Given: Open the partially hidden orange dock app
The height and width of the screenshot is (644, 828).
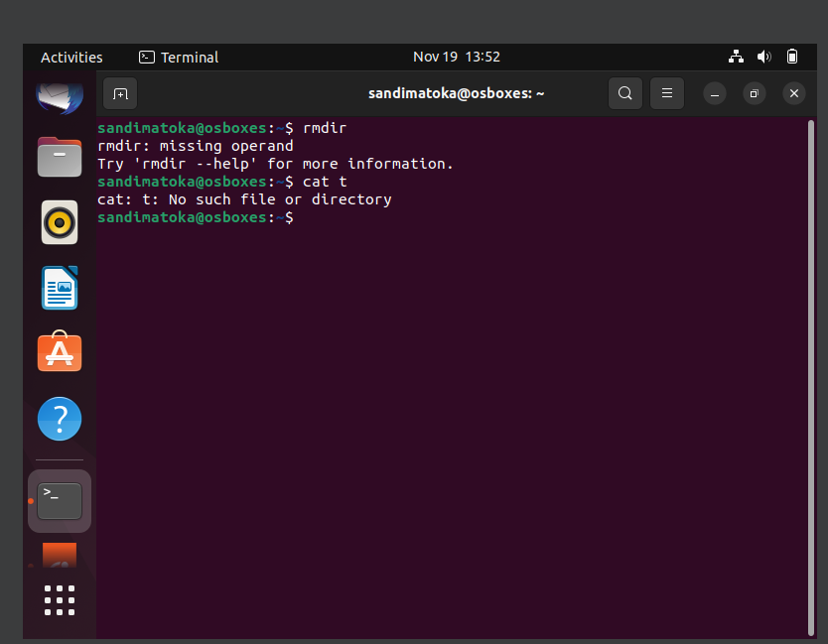Looking at the screenshot, I should (60, 556).
